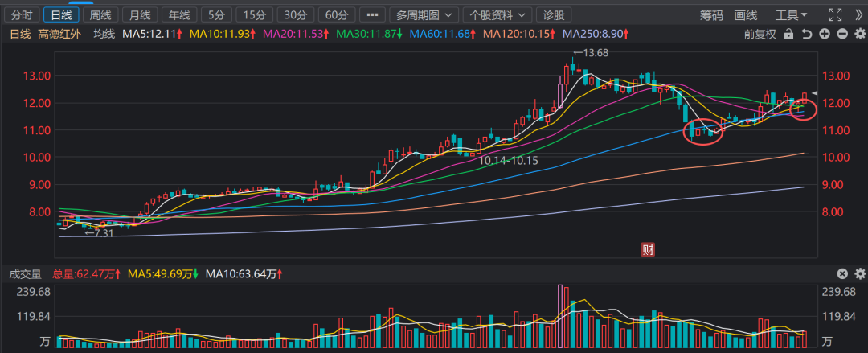Image resolution: width=868 pixels, height=353 pixels.
Task: Click the 诊股 button
Action: pos(554,15)
